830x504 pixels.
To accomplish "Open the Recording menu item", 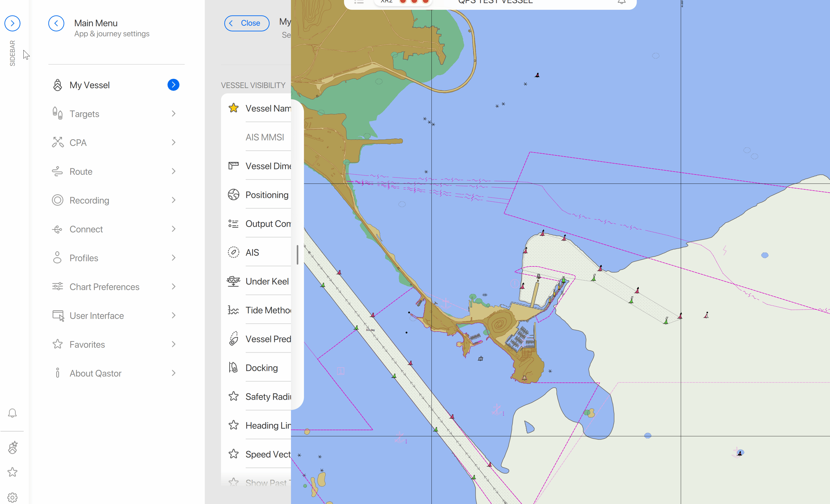I will [89, 201].
